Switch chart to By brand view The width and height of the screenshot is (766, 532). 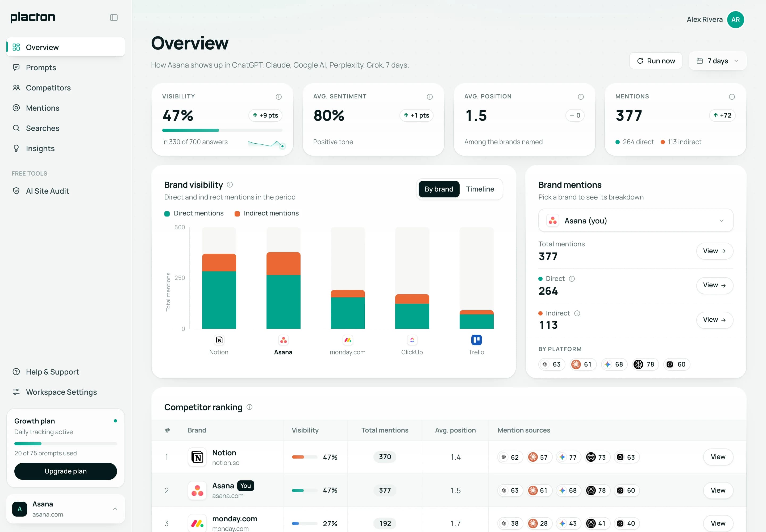439,189
